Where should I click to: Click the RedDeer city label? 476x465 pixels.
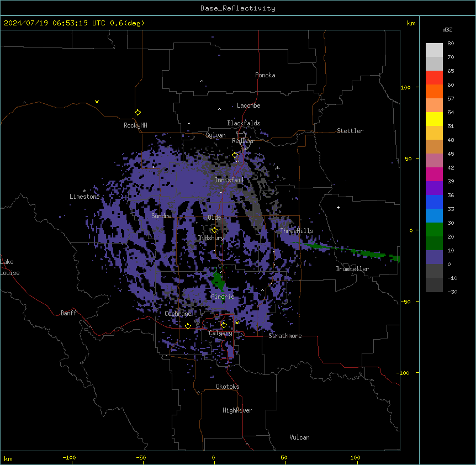[243, 141]
